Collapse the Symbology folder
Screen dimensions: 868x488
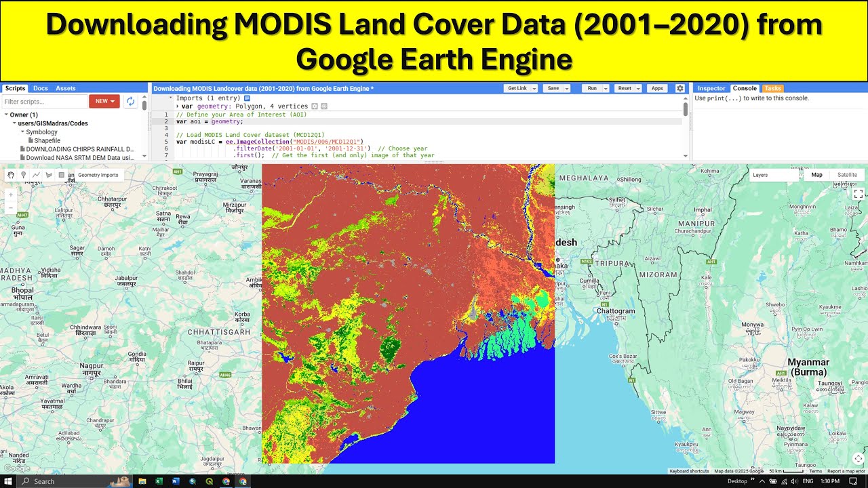22,132
